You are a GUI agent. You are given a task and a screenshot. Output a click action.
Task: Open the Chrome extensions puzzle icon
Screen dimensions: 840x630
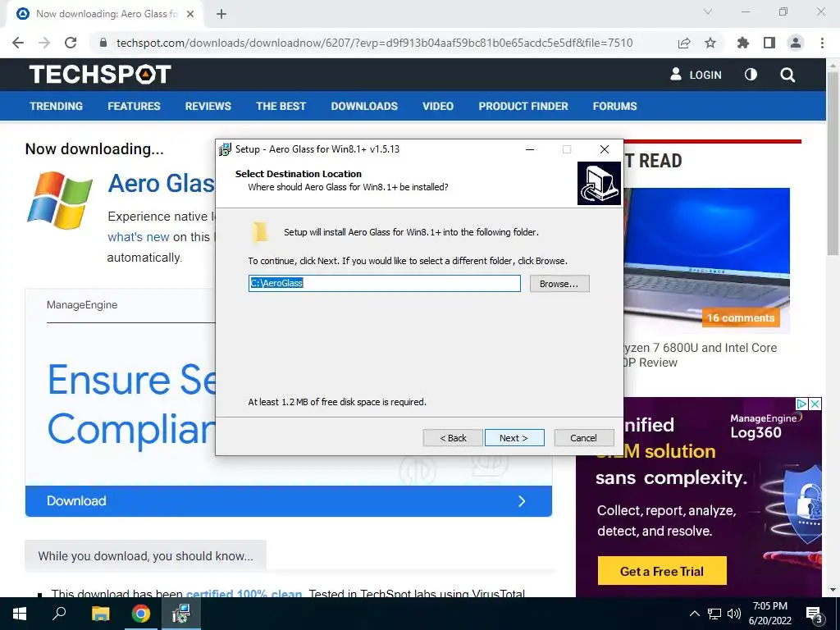click(742, 43)
